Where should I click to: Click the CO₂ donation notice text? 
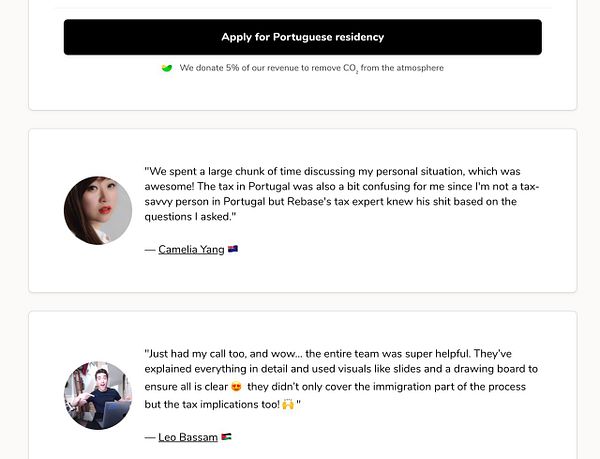coord(311,68)
